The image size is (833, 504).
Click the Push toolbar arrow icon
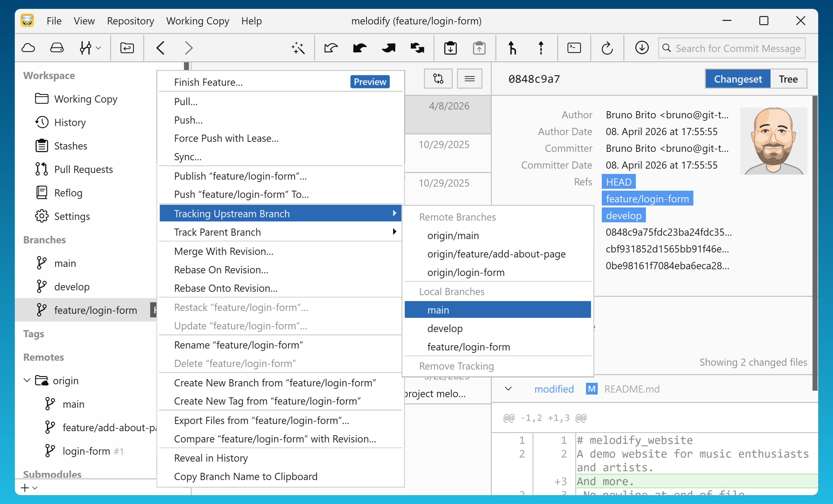coord(388,48)
